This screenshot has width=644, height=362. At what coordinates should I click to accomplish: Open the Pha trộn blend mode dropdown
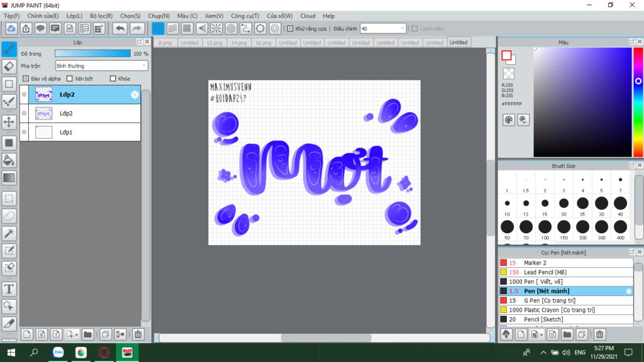pos(101,65)
